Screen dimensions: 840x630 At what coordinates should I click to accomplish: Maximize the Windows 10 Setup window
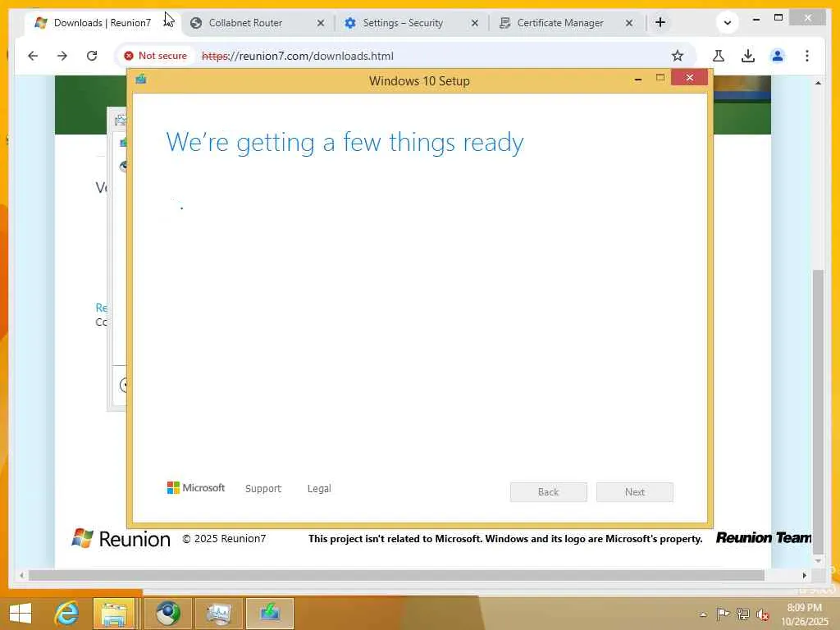pyautogui.click(x=660, y=78)
